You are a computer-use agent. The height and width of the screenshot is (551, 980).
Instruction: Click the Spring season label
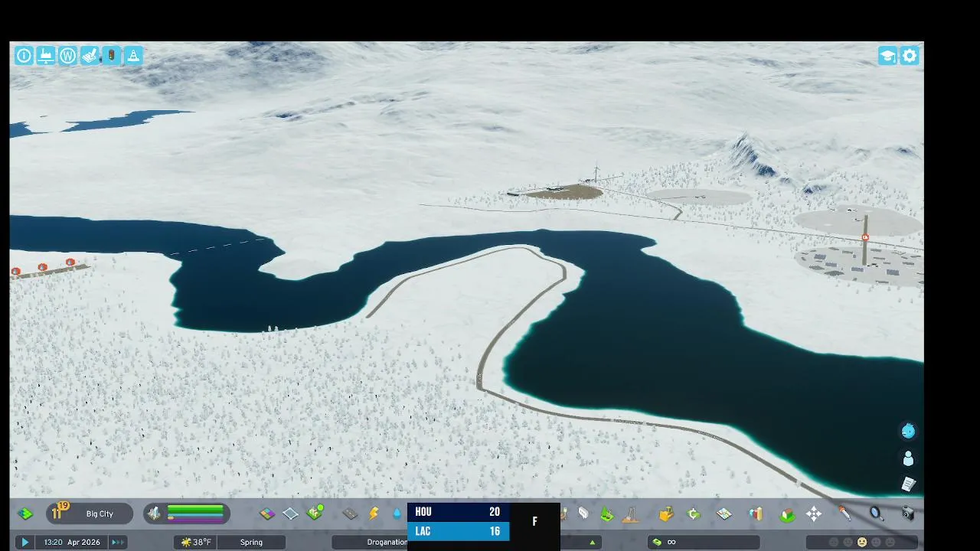click(x=251, y=542)
